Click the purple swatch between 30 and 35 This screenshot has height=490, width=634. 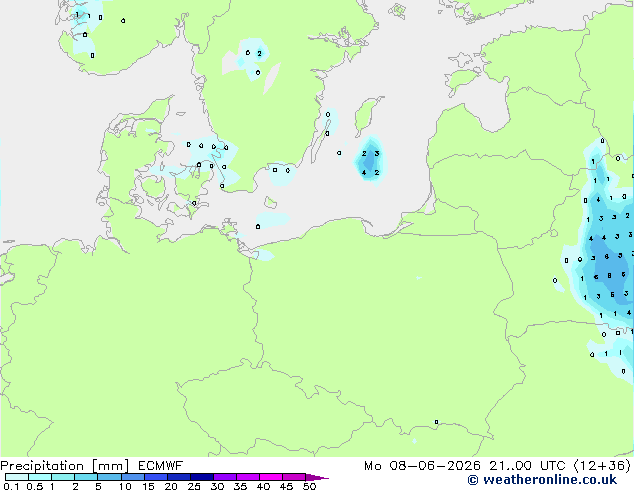click(x=225, y=477)
